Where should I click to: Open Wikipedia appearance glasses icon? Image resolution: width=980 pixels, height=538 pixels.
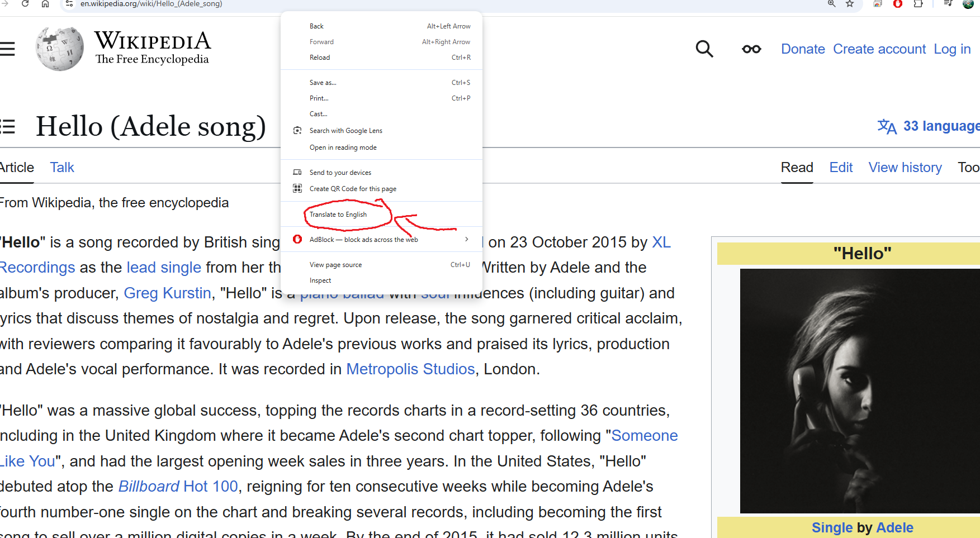click(751, 49)
